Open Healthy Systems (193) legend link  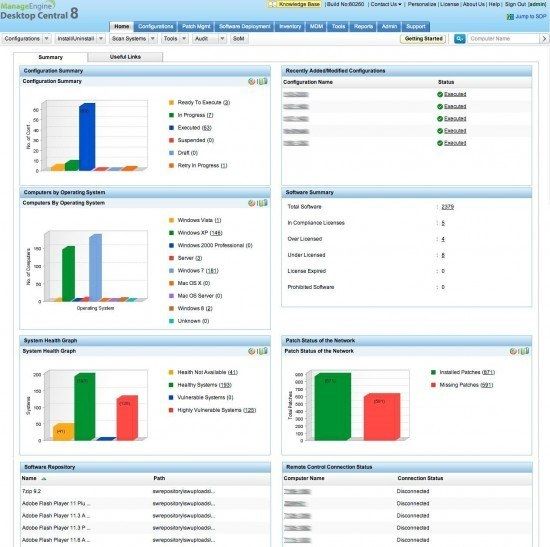point(204,385)
